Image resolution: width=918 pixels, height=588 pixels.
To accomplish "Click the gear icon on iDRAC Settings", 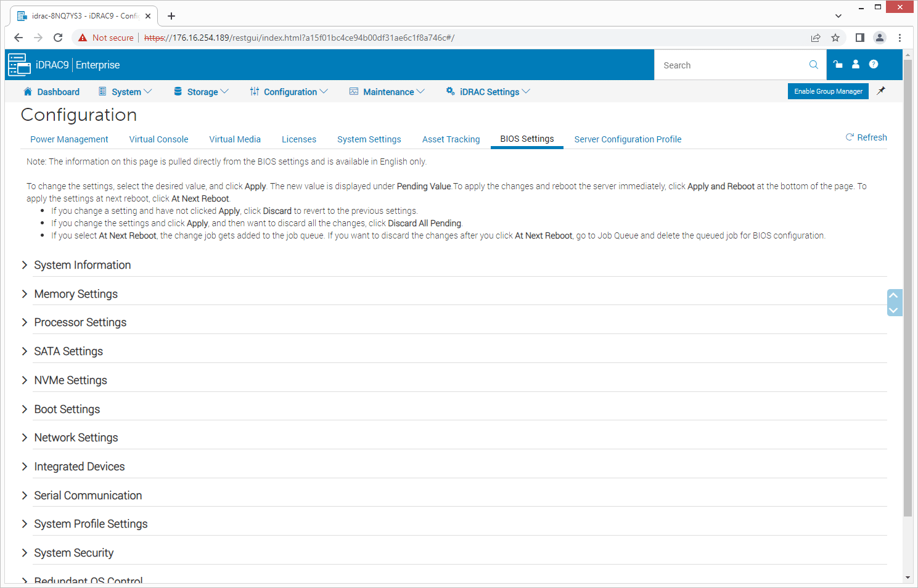I will pos(449,91).
